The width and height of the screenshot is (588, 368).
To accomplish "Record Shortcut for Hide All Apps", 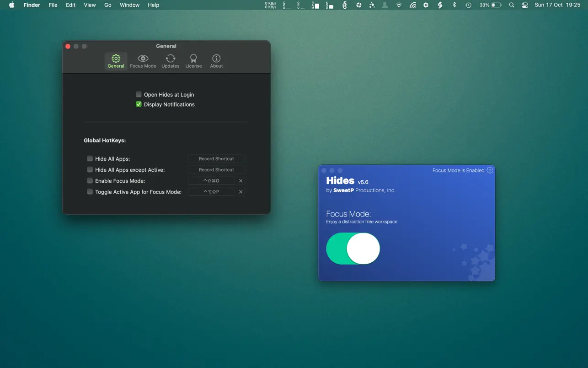I will point(216,159).
